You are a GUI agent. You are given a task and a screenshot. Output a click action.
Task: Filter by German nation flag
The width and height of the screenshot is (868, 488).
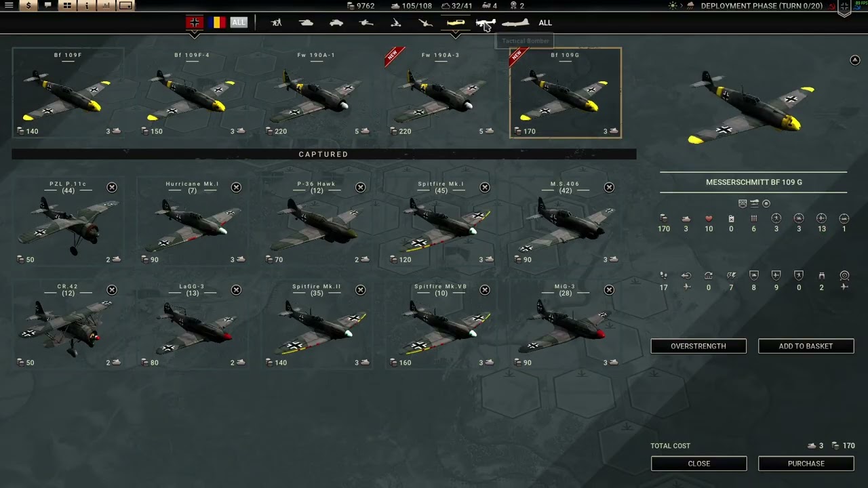(x=195, y=22)
